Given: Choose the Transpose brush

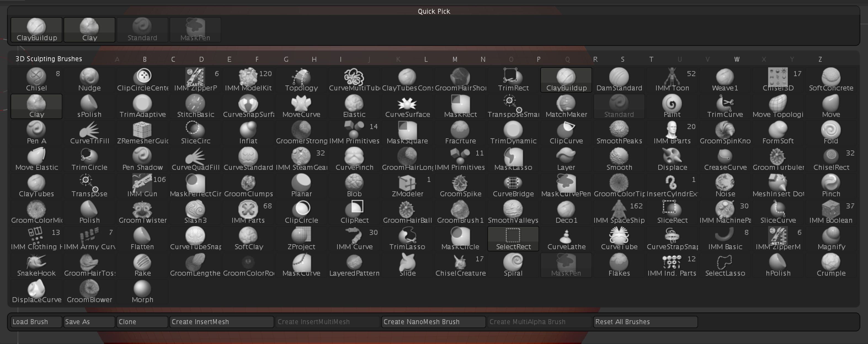Looking at the screenshot, I should (89, 186).
